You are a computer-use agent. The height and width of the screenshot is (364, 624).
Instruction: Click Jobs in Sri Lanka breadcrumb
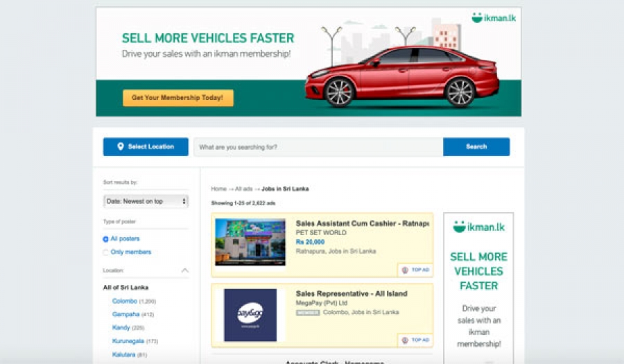(x=285, y=189)
